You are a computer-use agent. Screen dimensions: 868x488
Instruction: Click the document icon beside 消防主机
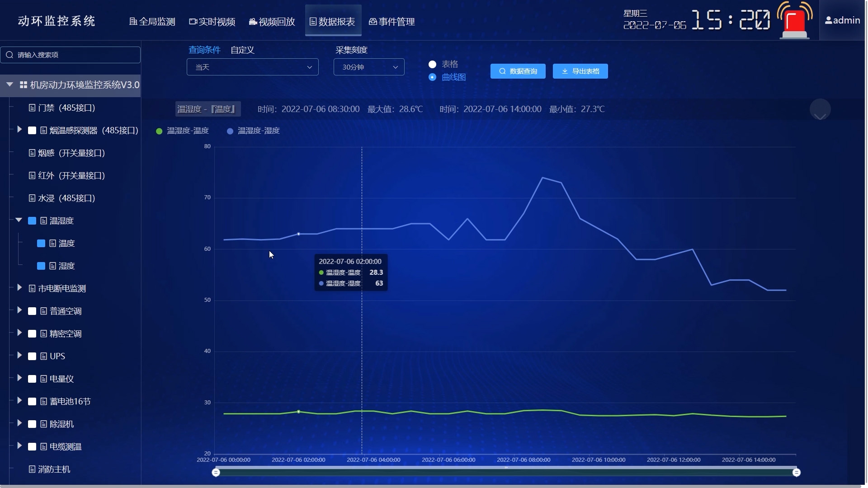(x=32, y=469)
